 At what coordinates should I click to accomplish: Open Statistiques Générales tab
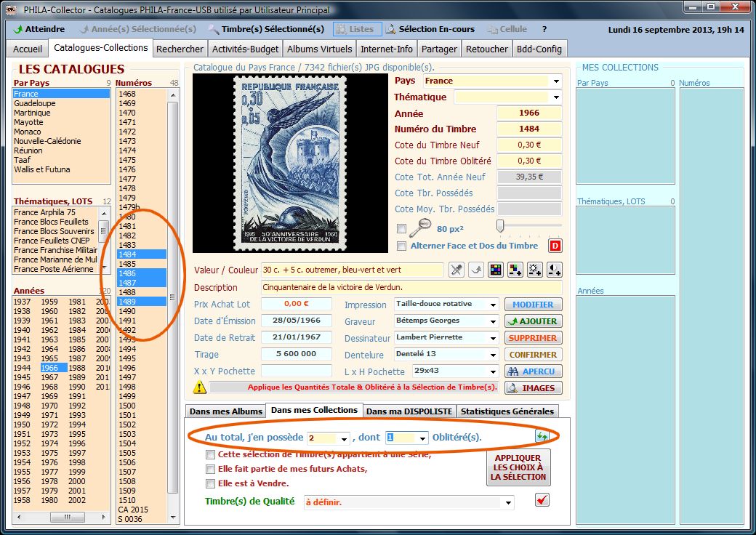tap(507, 411)
